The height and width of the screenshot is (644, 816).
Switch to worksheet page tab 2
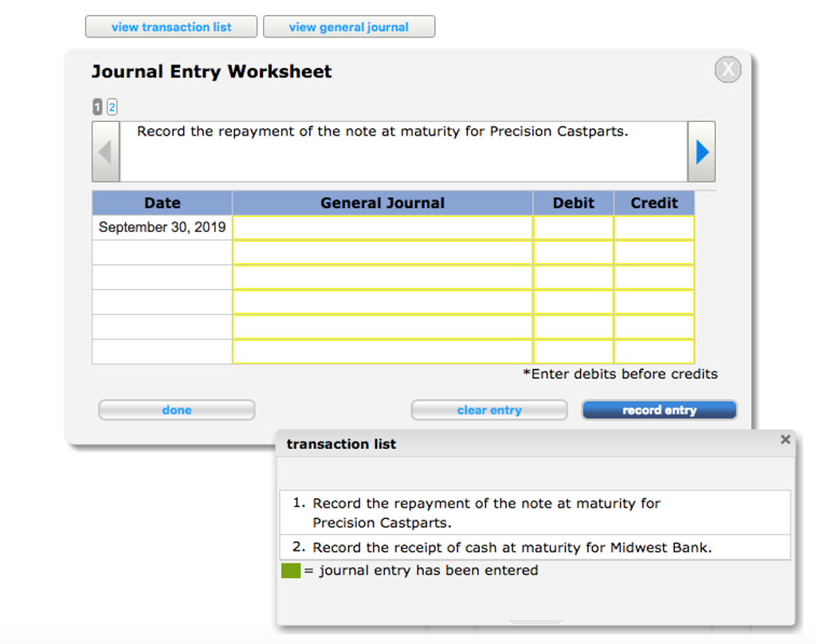112,107
